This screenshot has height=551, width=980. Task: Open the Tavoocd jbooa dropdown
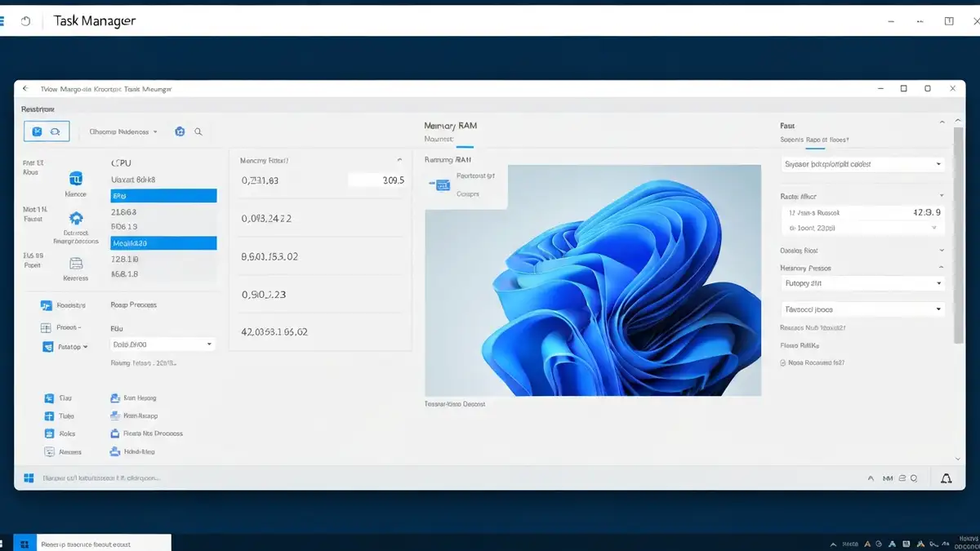click(863, 309)
